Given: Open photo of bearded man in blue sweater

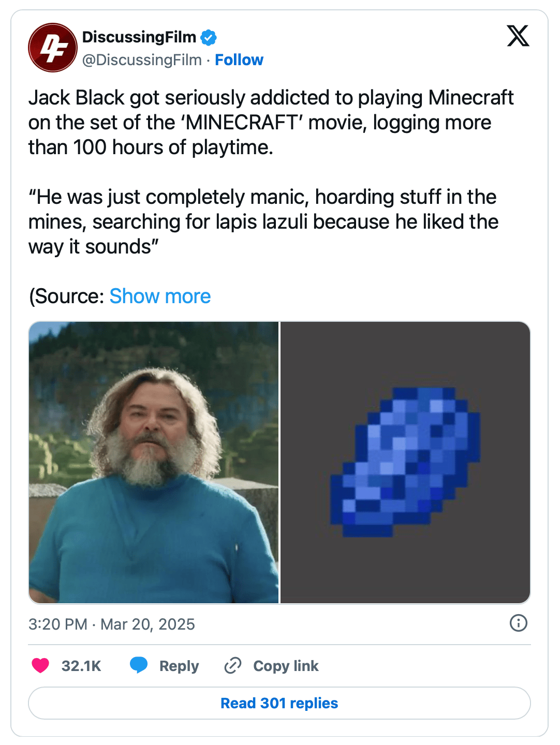Looking at the screenshot, I should (154, 463).
